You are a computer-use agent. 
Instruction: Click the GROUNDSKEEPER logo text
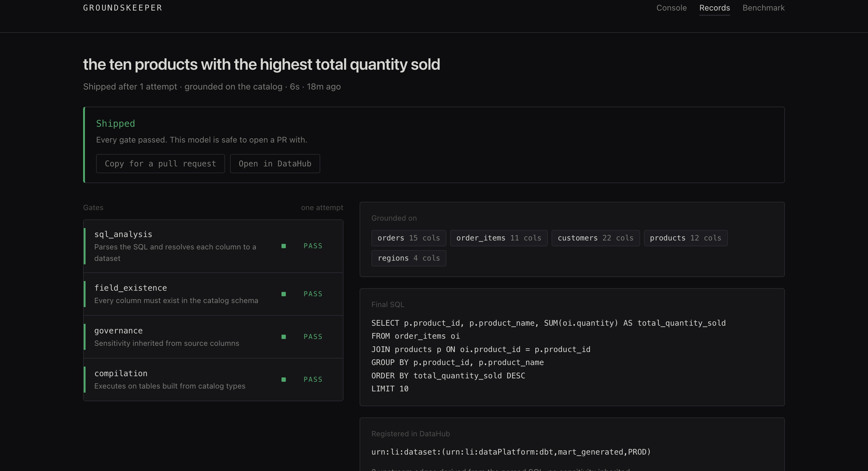point(123,8)
